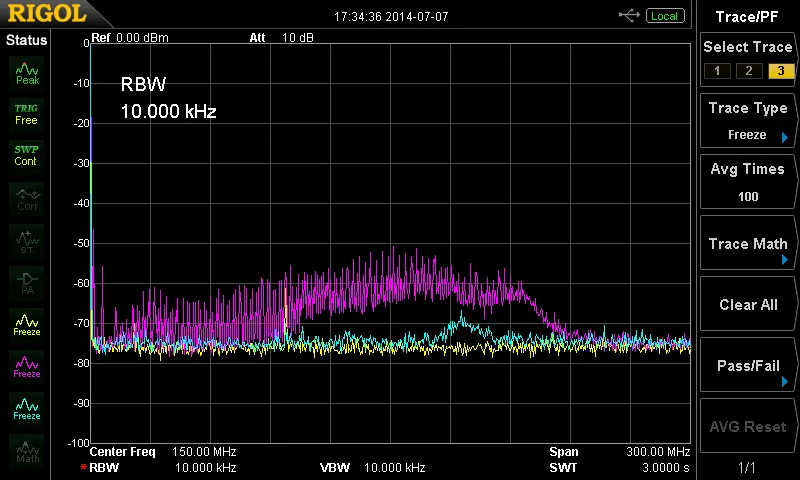Click the TRIG Free status icon
This screenshot has width=800, height=480.
pyautogui.click(x=27, y=114)
